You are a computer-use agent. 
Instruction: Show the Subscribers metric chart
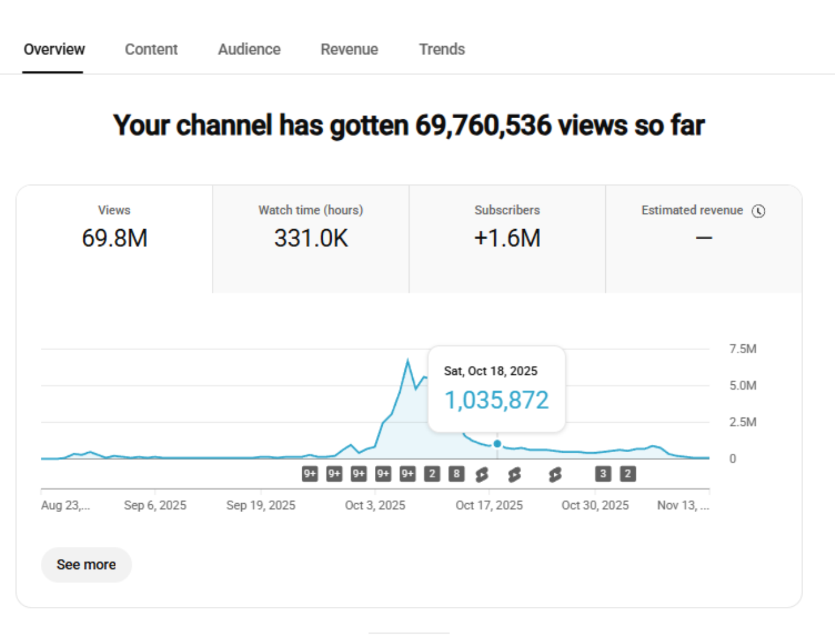click(x=507, y=239)
